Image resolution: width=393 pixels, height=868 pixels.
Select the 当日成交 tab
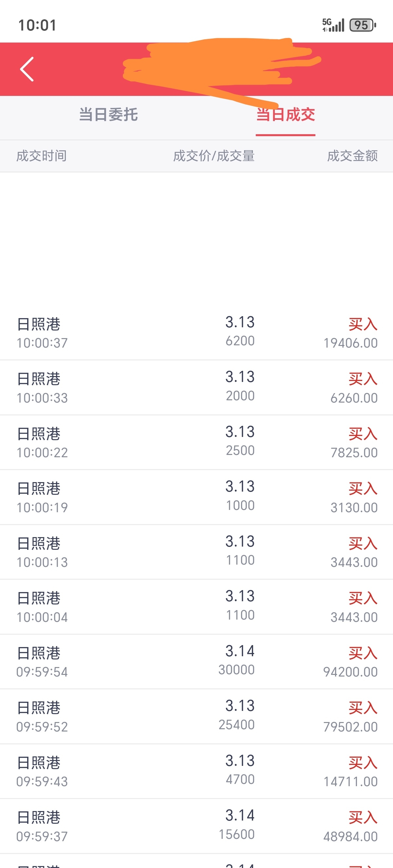tap(286, 115)
